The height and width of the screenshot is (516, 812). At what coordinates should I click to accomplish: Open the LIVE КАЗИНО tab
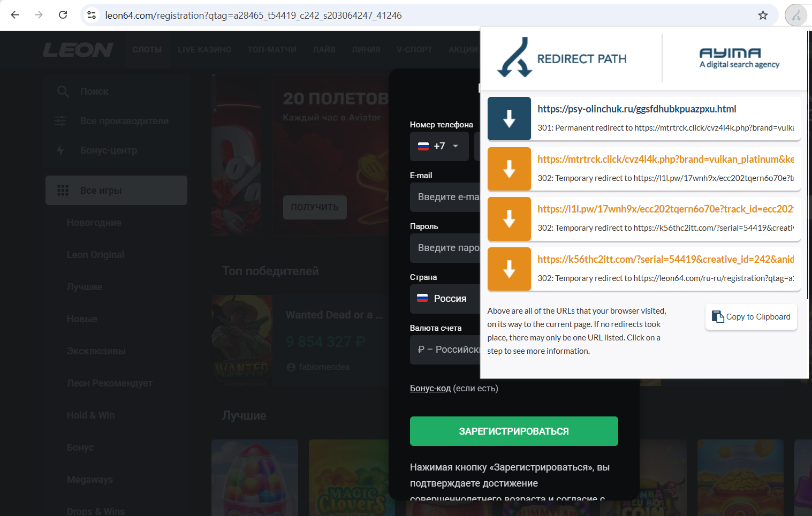[204, 50]
